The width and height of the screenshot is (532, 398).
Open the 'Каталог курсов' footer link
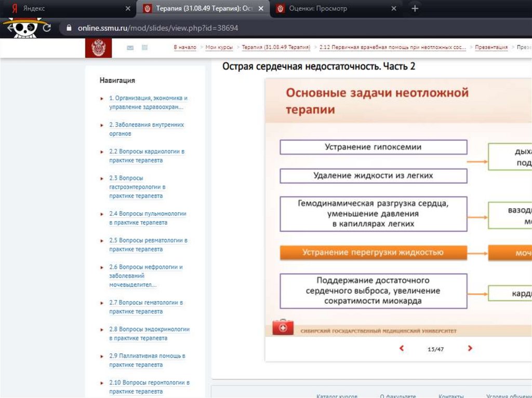coord(337,395)
